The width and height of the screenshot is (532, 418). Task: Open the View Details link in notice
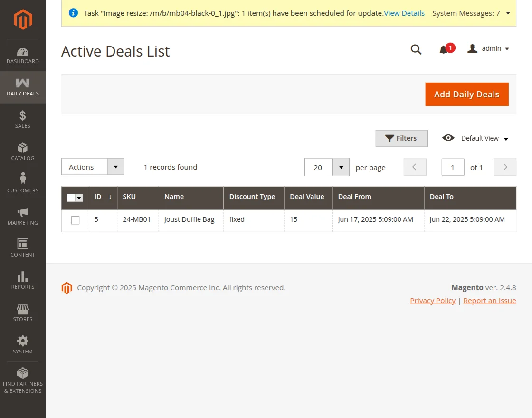click(404, 13)
